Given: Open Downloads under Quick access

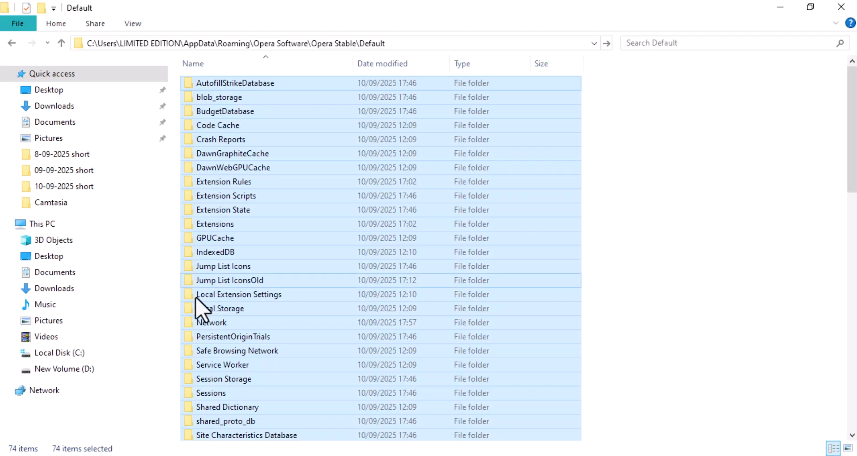Looking at the screenshot, I should point(54,106).
